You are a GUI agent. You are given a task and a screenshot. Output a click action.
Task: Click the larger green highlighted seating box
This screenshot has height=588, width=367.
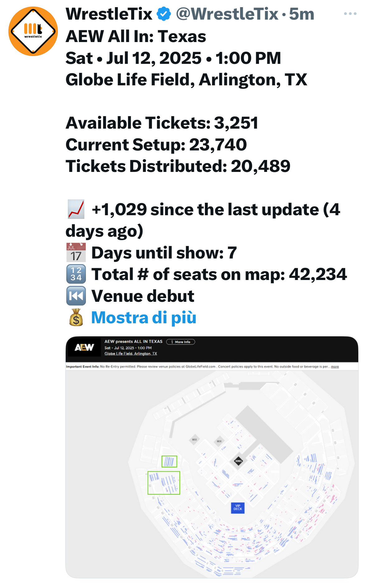click(164, 483)
